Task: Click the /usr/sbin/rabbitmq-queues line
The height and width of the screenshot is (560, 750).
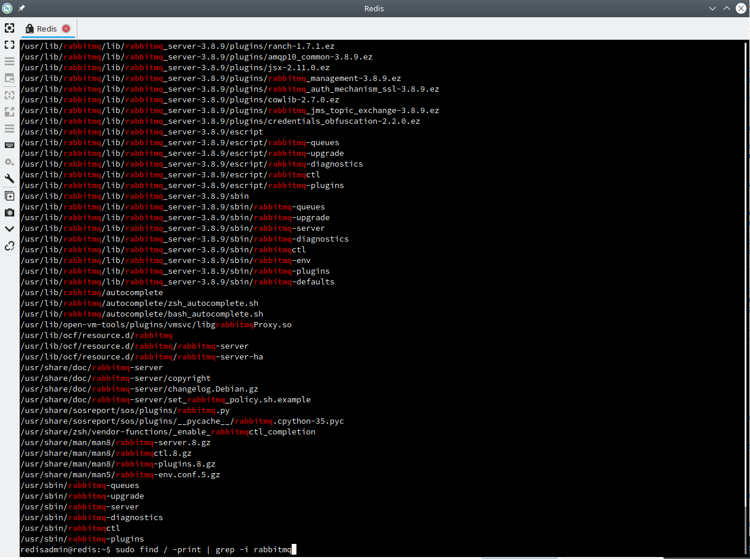Action: (x=80, y=485)
